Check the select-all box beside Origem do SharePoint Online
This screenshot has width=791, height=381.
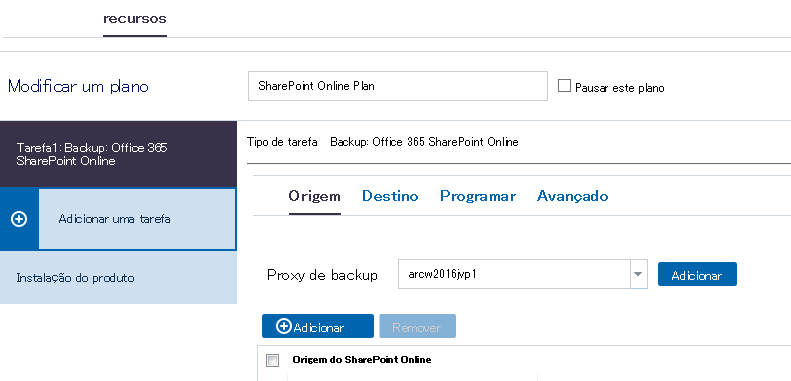(272, 360)
